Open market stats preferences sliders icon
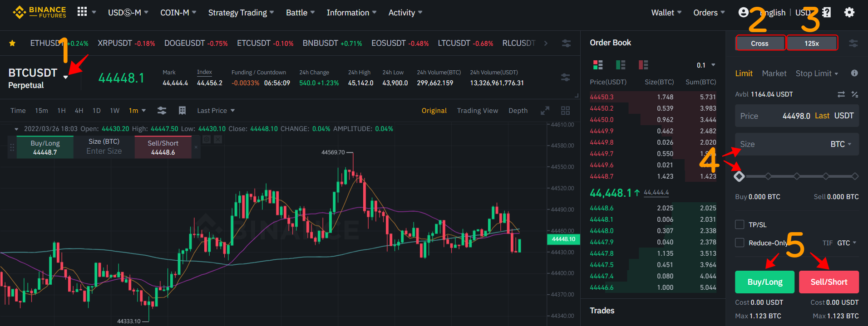Image resolution: width=868 pixels, height=326 pixels. (x=566, y=78)
